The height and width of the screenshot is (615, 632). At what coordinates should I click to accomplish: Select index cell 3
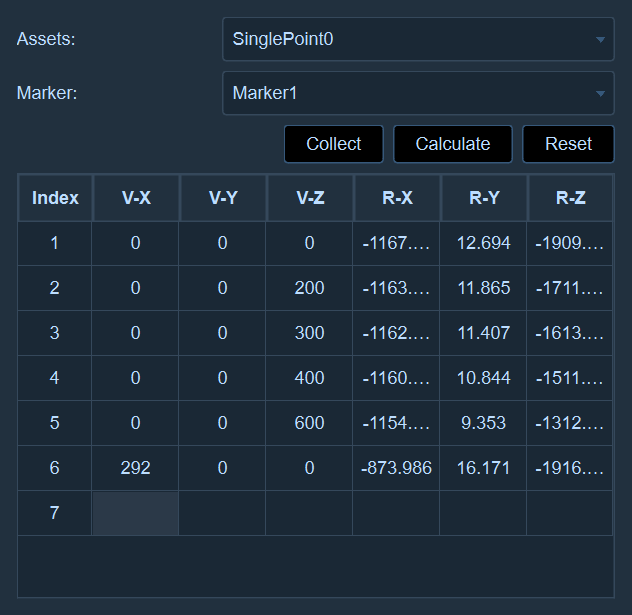[x=54, y=333]
